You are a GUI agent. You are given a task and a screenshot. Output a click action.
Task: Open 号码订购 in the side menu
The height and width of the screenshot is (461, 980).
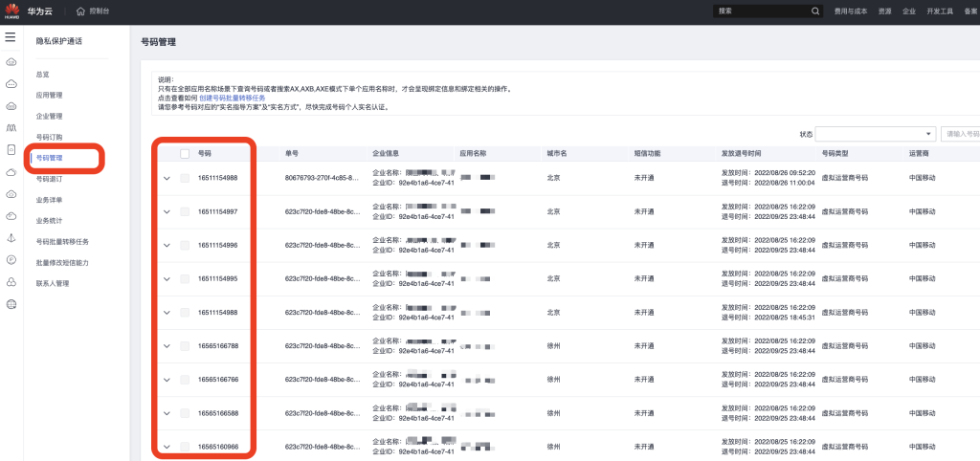click(x=49, y=137)
